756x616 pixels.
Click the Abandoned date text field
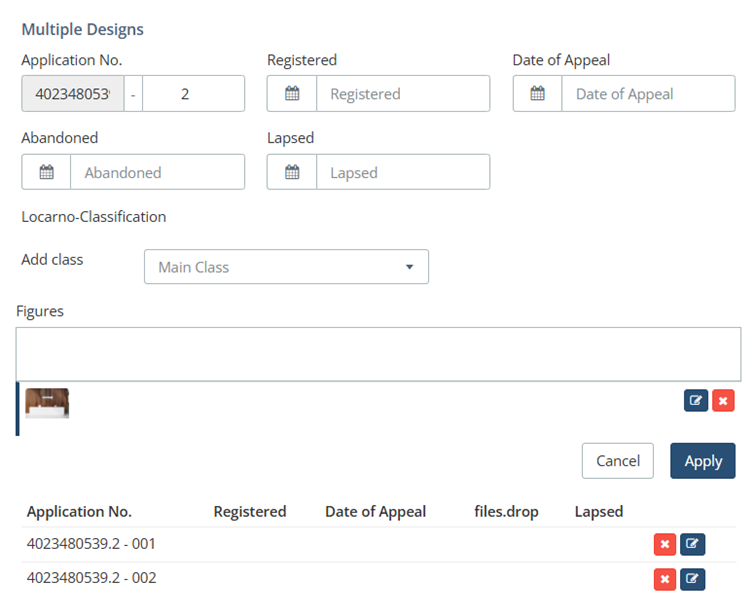157,172
